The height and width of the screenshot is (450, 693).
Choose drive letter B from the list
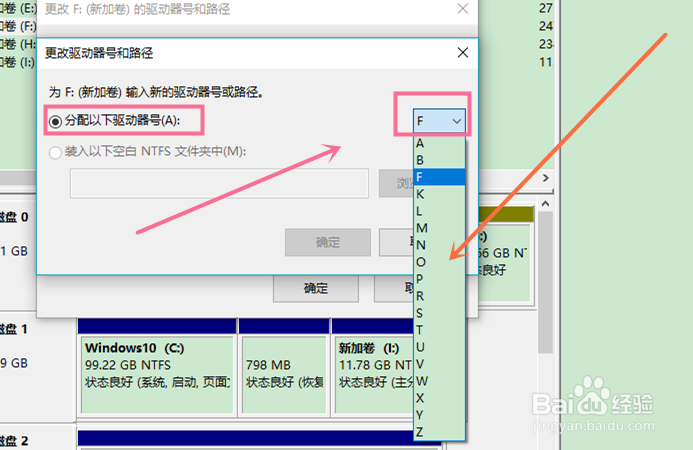439,160
